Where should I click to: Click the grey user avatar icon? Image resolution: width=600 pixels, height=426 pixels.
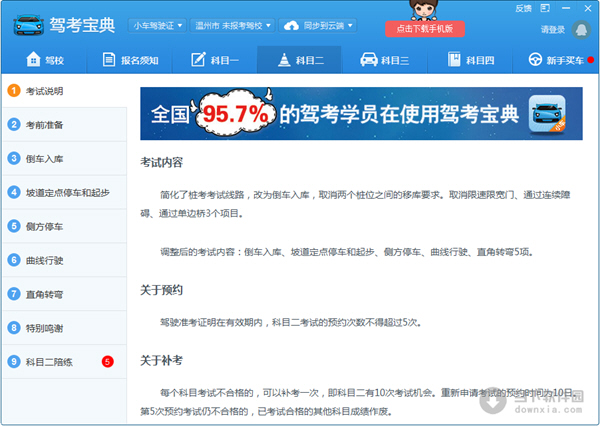pos(581,29)
